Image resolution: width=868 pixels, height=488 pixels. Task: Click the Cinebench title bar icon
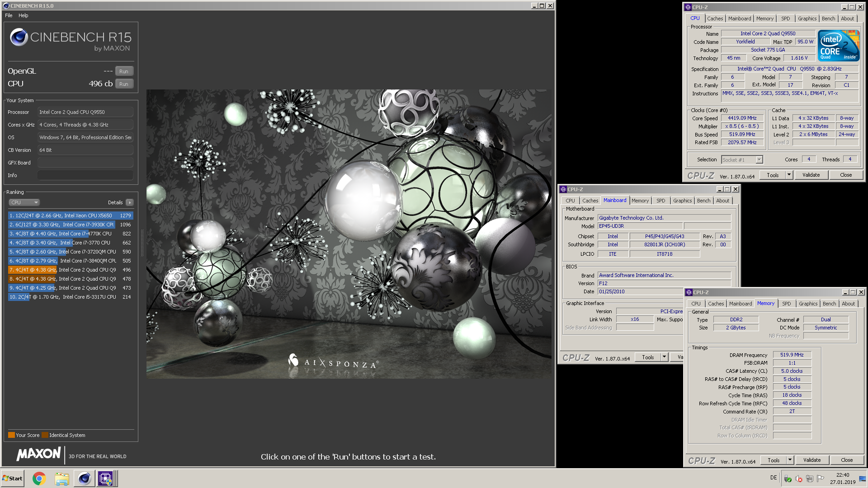click(x=6, y=6)
